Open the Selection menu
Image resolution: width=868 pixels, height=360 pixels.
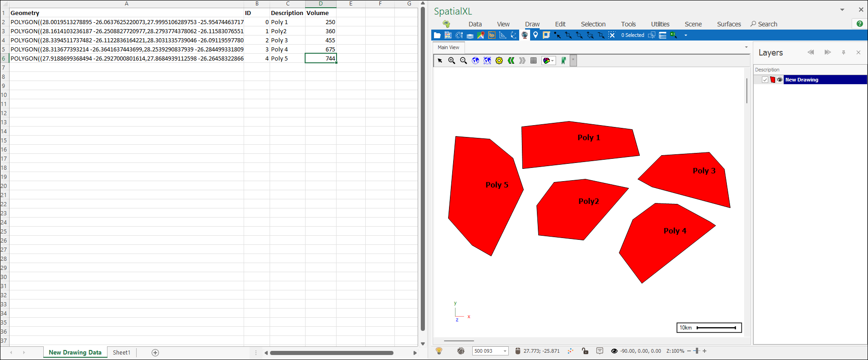(593, 24)
